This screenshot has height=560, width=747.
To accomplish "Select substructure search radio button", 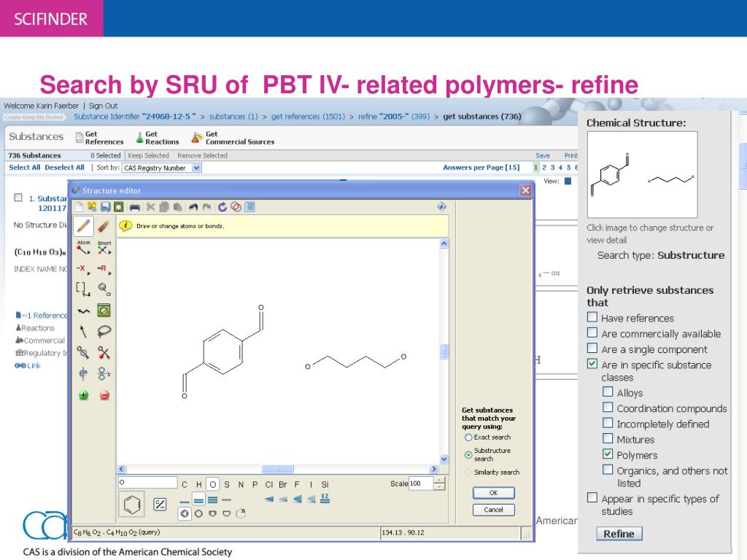I will click(x=468, y=455).
